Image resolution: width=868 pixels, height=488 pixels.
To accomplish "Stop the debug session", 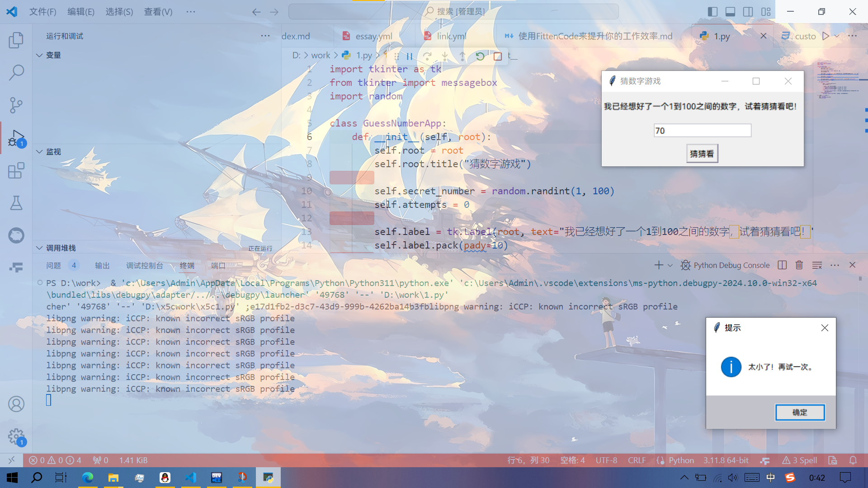I will coord(498,56).
